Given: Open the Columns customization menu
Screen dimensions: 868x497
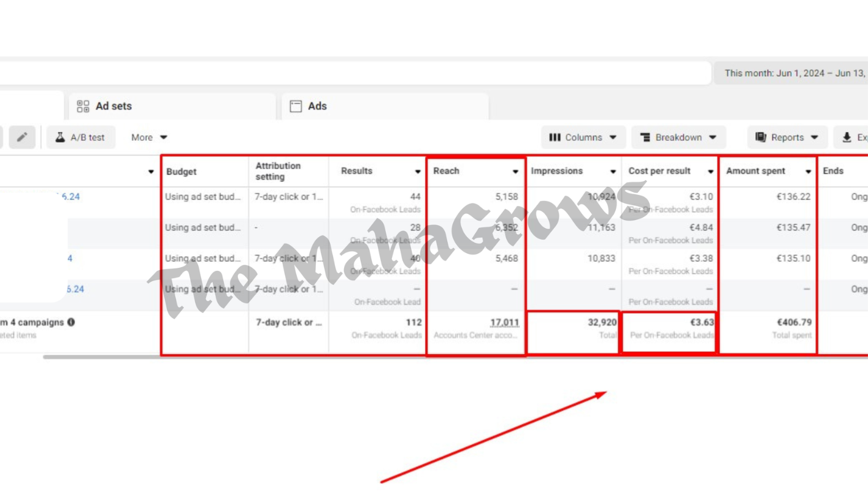Looking at the screenshot, I should click(x=583, y=137).
